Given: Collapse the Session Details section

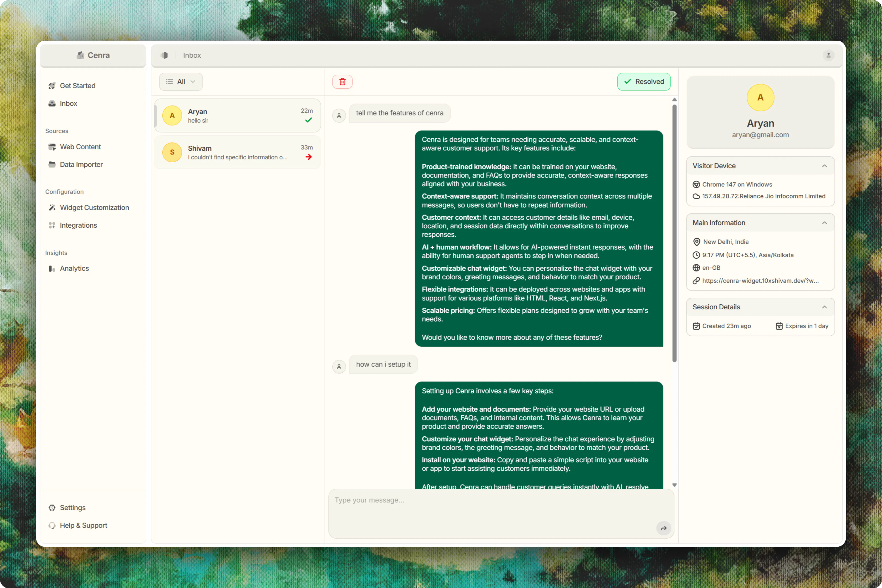Looking at the screenshot, I should 824,307.
